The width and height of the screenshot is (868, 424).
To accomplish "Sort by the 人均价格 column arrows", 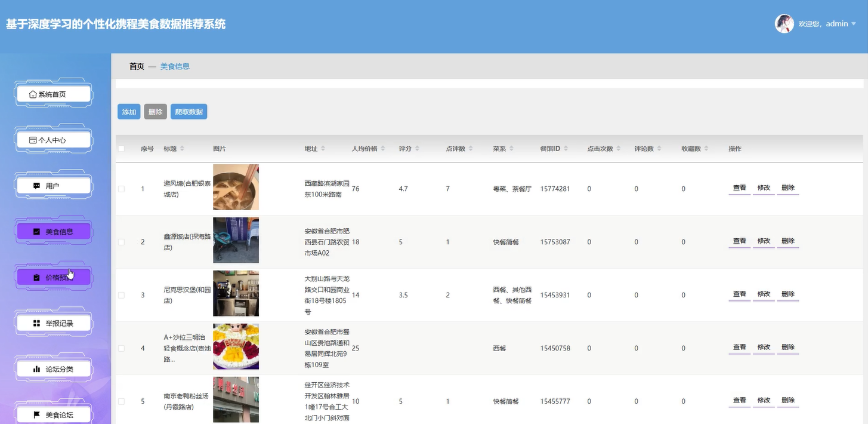I will 383,149.
